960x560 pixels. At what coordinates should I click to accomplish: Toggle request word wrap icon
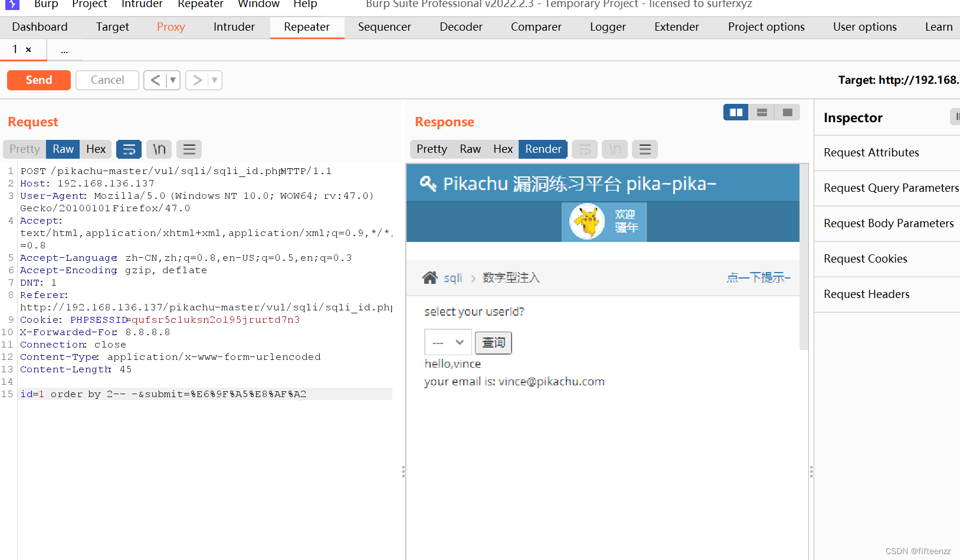(x=129, y=149)
